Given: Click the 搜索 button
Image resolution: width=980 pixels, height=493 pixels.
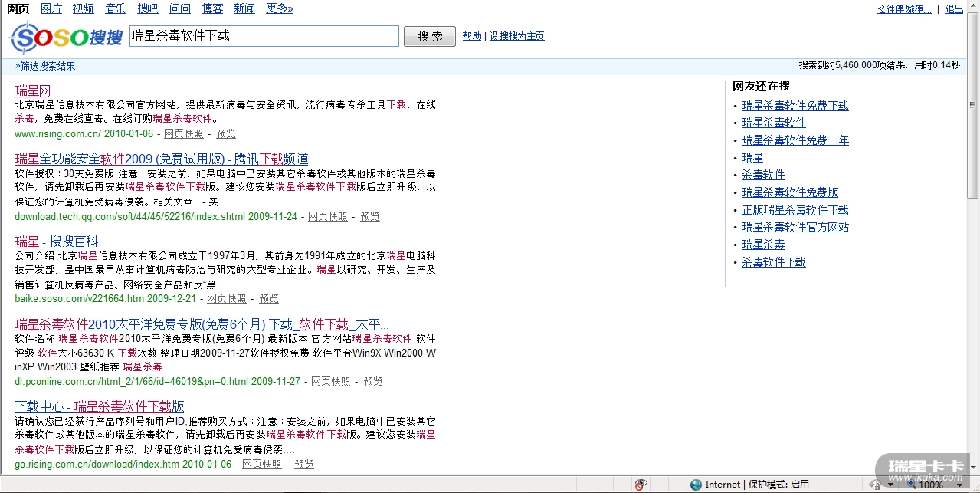Looking at the screenshot, I should click(430, 36).
